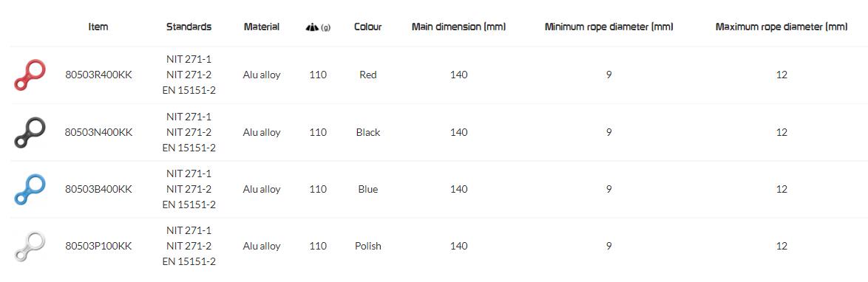Screen dimensions: 868x282
Task: Click Alu alloy material in blue row
Action: click(x=261, y=189)
